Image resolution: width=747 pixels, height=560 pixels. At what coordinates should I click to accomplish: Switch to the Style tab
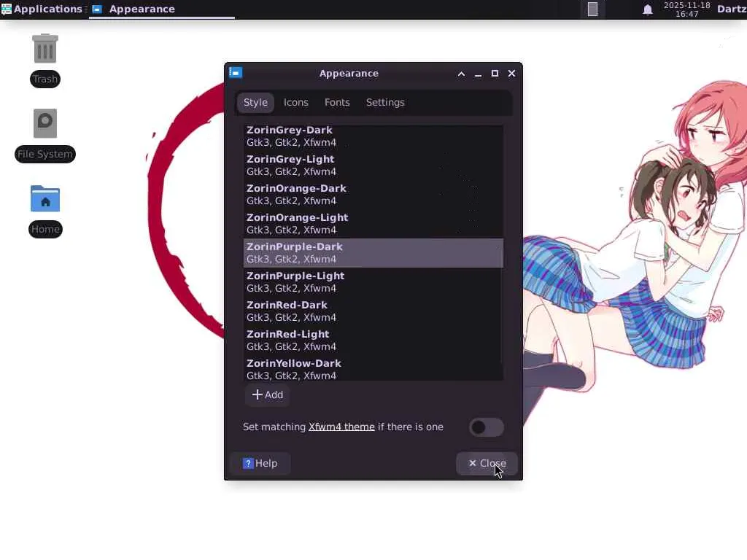255,102
